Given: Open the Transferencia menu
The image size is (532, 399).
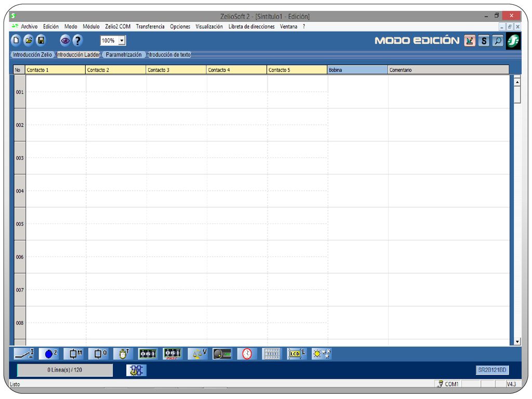Looking at the screenshot, I should [150, 26].
